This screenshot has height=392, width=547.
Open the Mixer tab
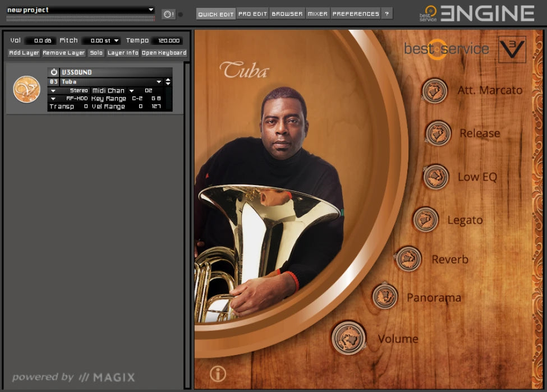point(317,14)
